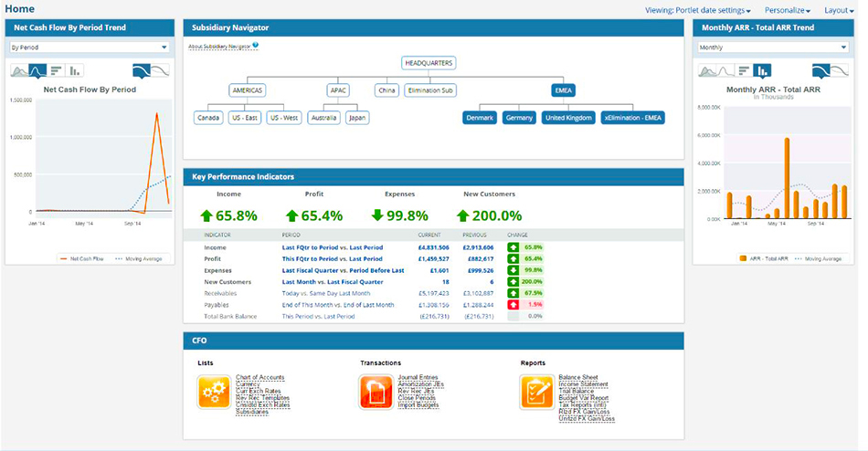Click the About Subsidiary Navigator help icon

(256, 45)
